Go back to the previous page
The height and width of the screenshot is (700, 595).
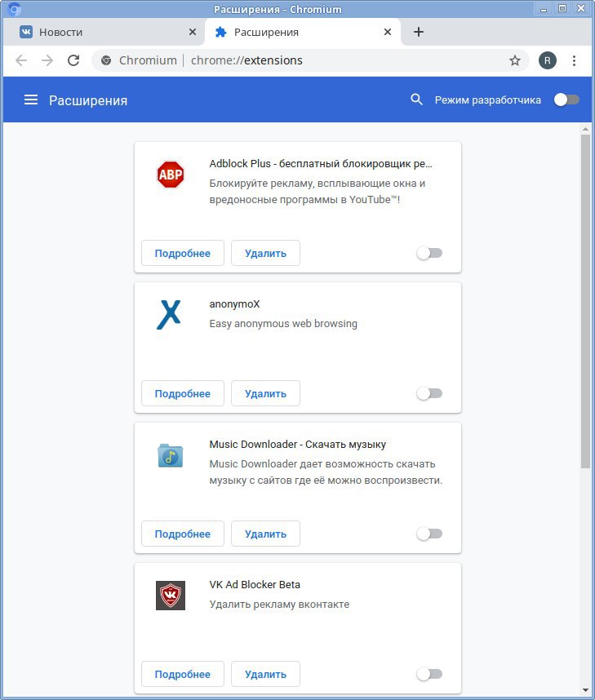pos(21,60)
